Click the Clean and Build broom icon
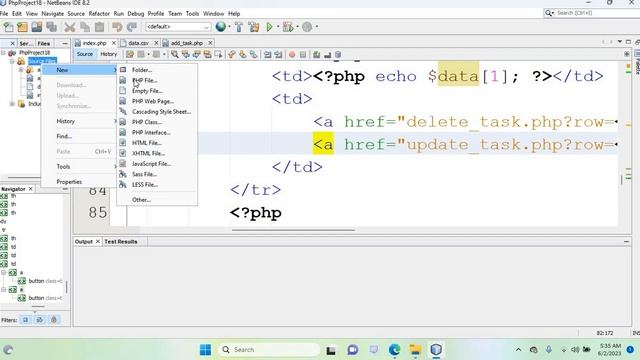Image resolution: width=640 pixels, height=360 pixels. pyautogui.click(x=253, y=27)
